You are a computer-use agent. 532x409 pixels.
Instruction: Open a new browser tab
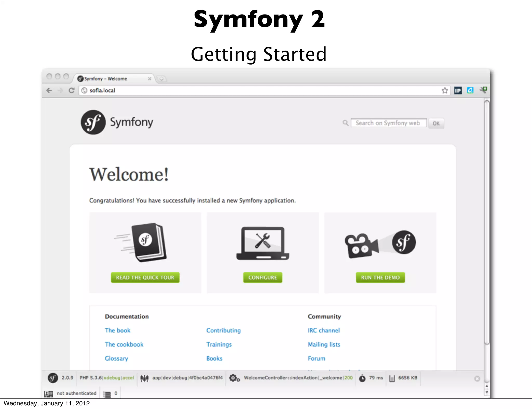pos(161,79)
